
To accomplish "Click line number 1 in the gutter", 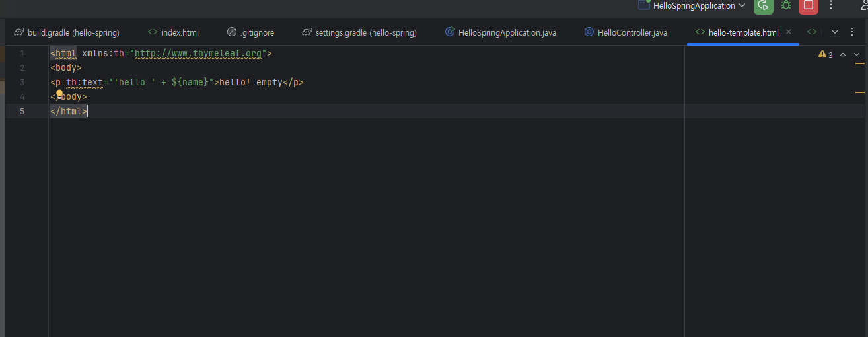I will pyautogui.click(x=22, y=54).
